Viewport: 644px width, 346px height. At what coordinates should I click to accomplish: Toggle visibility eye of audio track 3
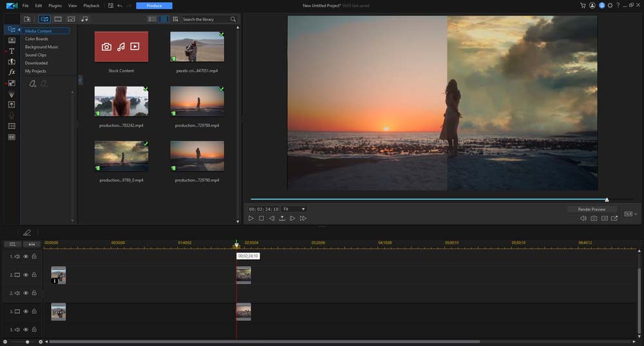tap(26, 329)
